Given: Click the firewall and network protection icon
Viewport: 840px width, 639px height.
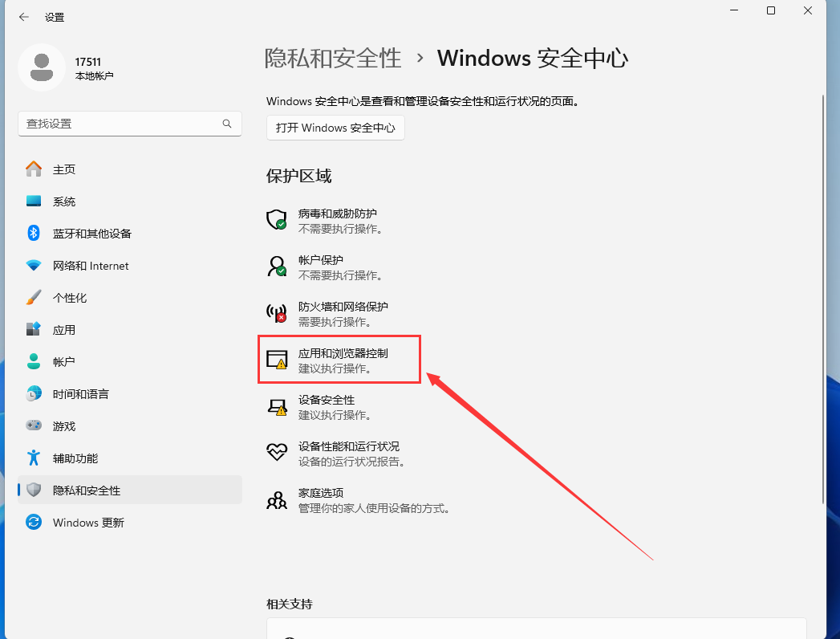Looking at the screenshot, I should pos(277,313).
